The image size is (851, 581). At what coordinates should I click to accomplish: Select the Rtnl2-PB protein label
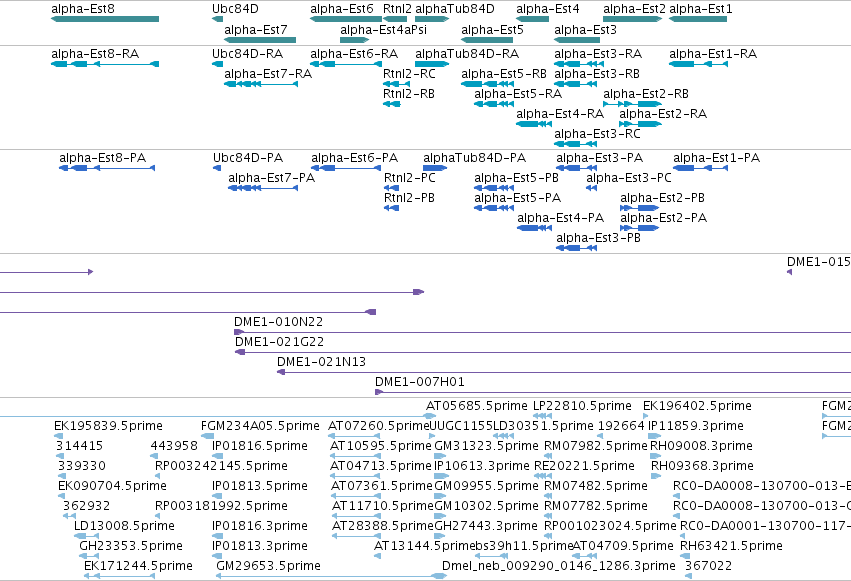coord(409,198)
